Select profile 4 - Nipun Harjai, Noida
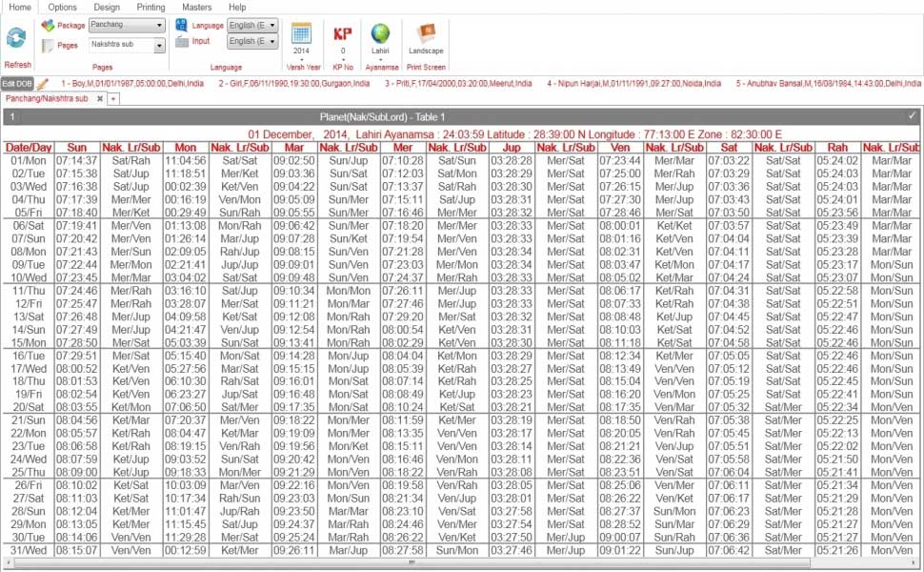 click(633, 84)
